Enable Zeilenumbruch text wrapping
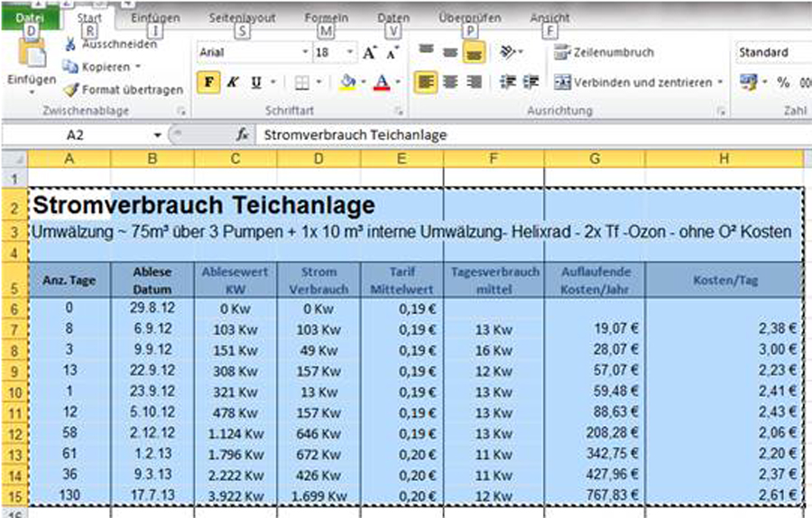The height and width of the screenshot is (518, 812). coord(604,52)
